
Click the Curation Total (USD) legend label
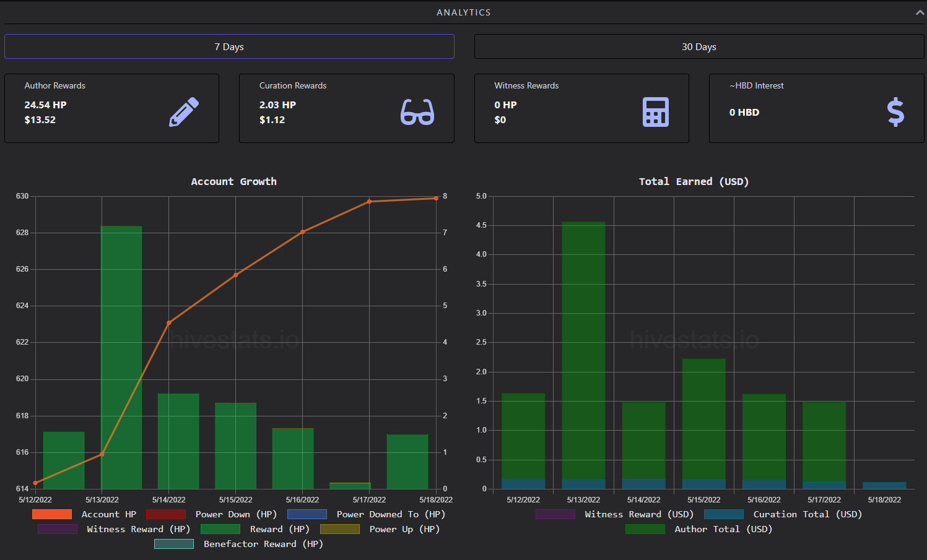808,514
